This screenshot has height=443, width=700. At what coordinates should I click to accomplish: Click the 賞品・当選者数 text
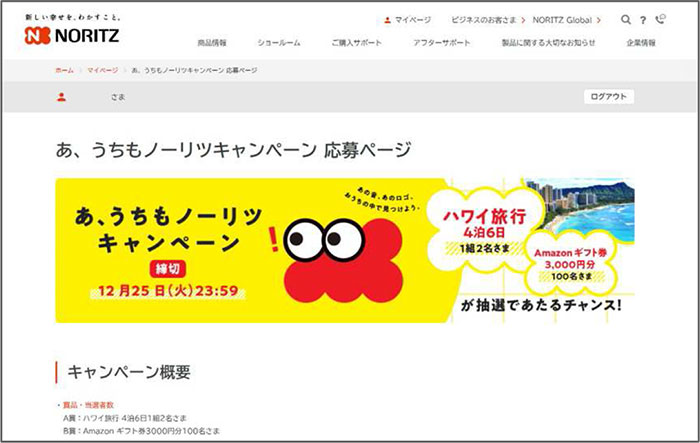88,405
